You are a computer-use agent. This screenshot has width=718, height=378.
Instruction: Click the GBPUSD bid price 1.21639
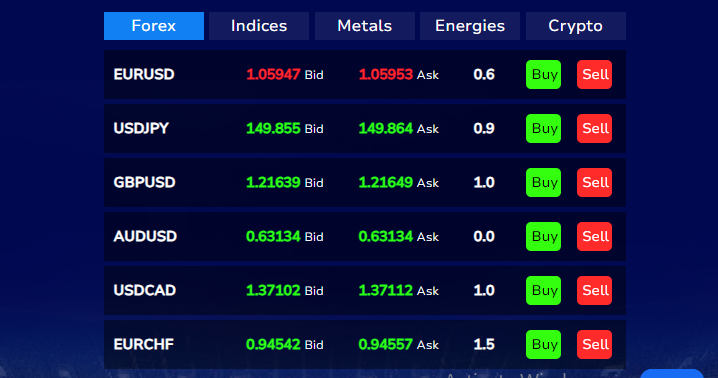273,182
